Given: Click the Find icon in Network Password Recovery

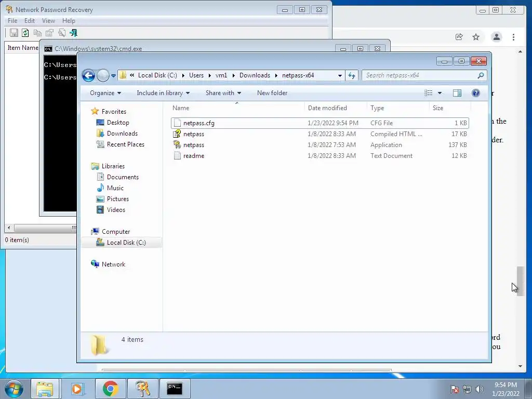Looking at the screenshot, I should [62, 33].
